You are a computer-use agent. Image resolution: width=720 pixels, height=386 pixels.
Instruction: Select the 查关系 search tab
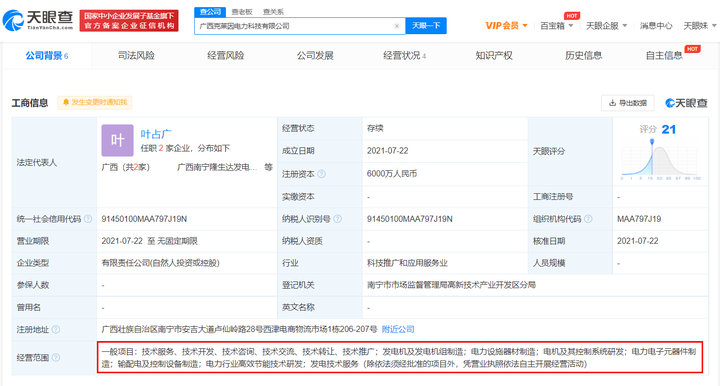coord(273,12)
